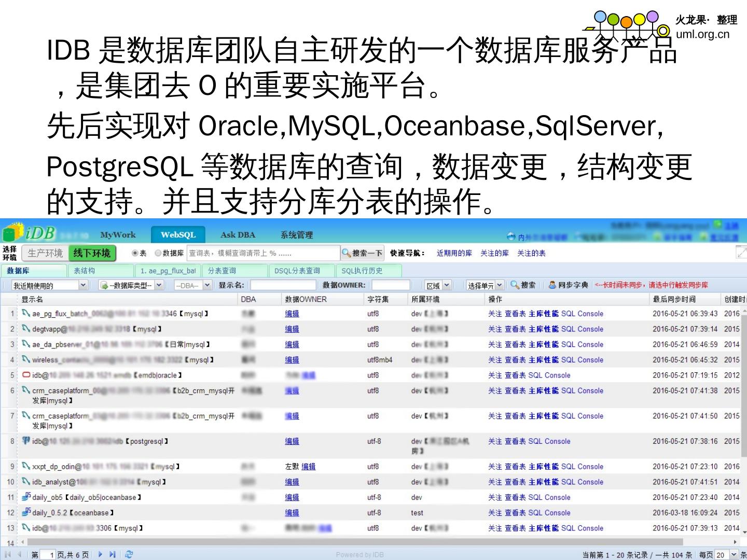747x560 pixels.
Task: Open the MyWork menu tab
Action: 118,235
